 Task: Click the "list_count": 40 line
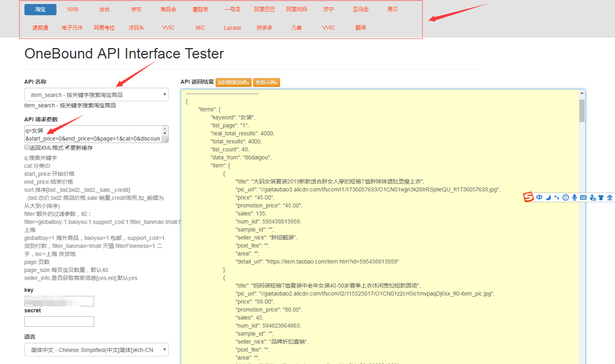coord(230,149)
